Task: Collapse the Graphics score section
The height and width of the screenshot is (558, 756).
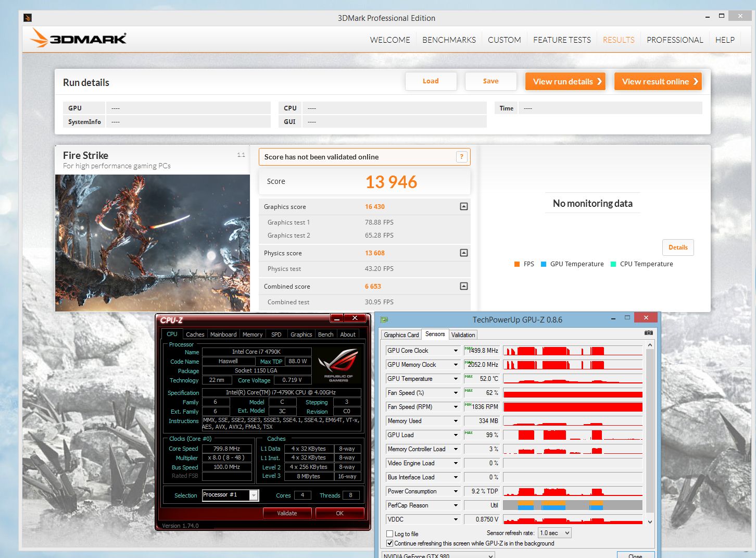Action: (464, 206)
